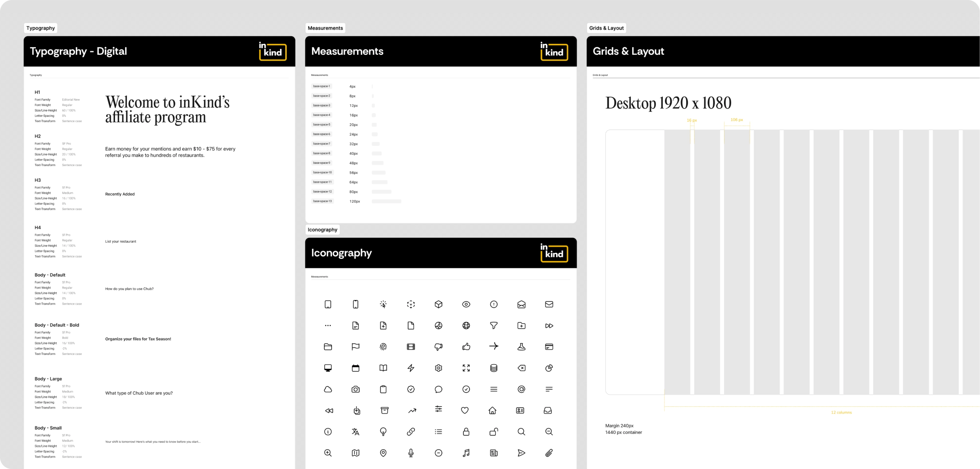Select the microphone icon
The width and height of the screenshot is (980, 469).
click(x=411, y=453)
